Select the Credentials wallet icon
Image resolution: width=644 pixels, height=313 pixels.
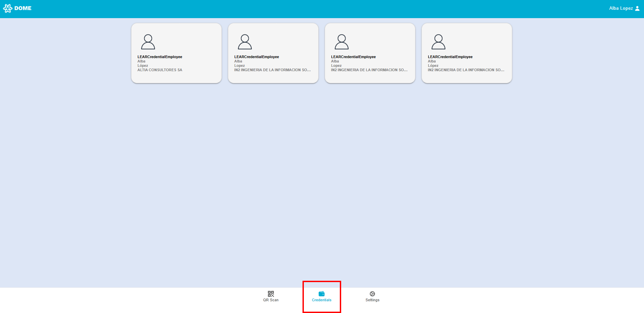click(x=321, y=294)
